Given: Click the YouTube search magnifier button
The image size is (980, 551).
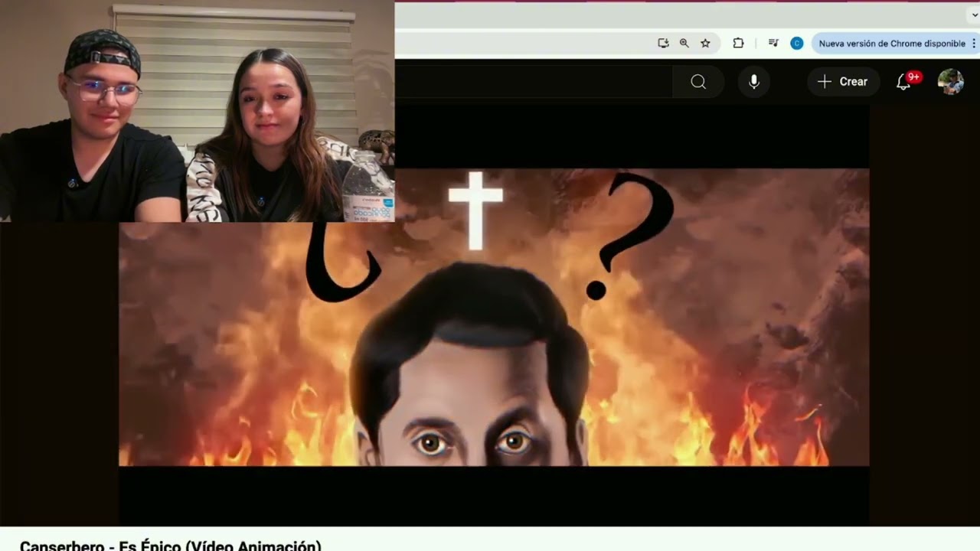Looking at the screenshot, I should (698, 82).
